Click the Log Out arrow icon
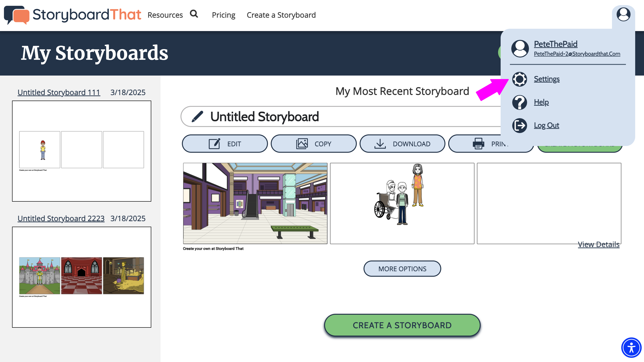The height and width of the screenshot is (362, 644). 519,125
